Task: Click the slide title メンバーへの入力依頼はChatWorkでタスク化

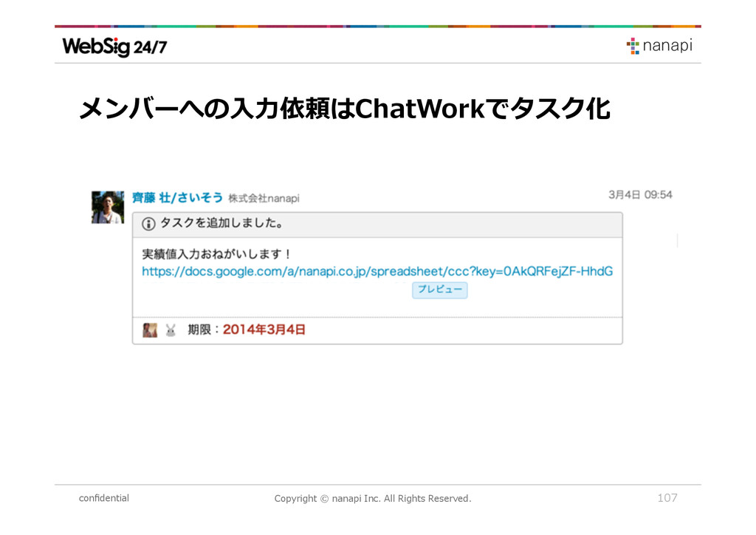Action: (345, 109)
